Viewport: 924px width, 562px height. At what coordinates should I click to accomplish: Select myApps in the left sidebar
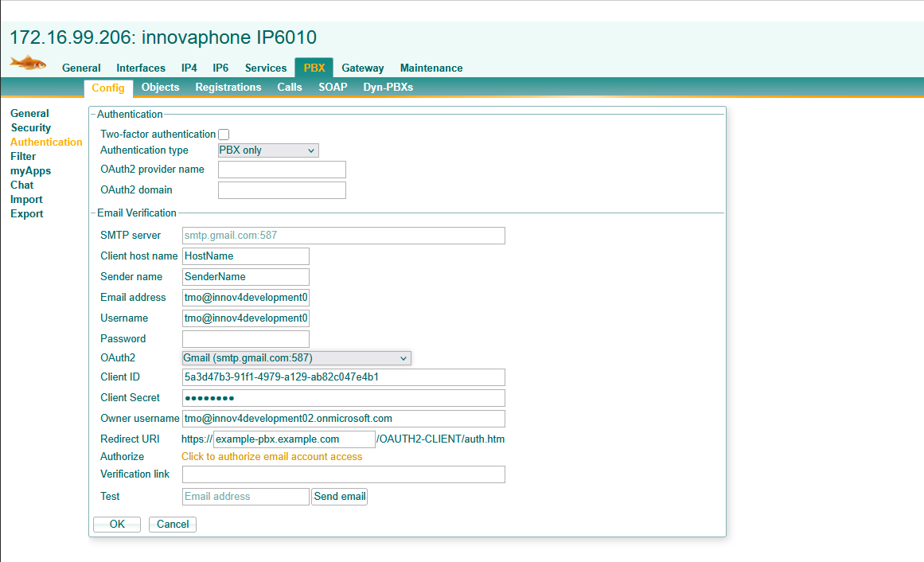point(30,171)
